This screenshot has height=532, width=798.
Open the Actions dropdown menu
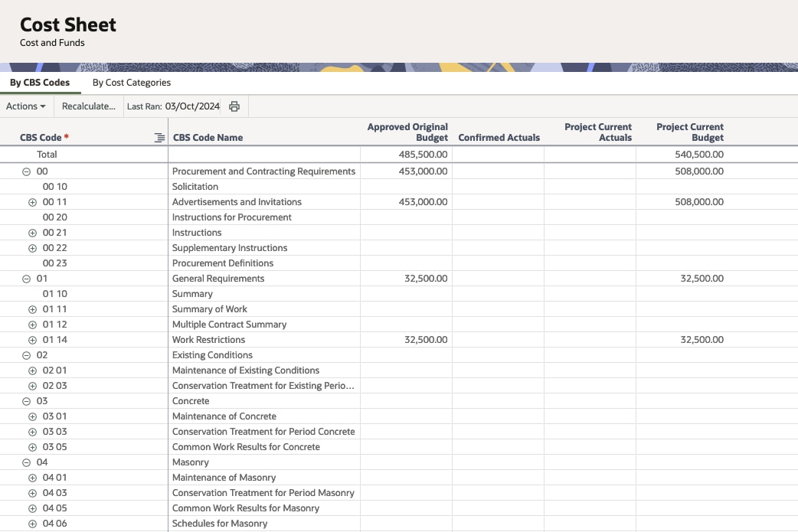tap(26, 106)
